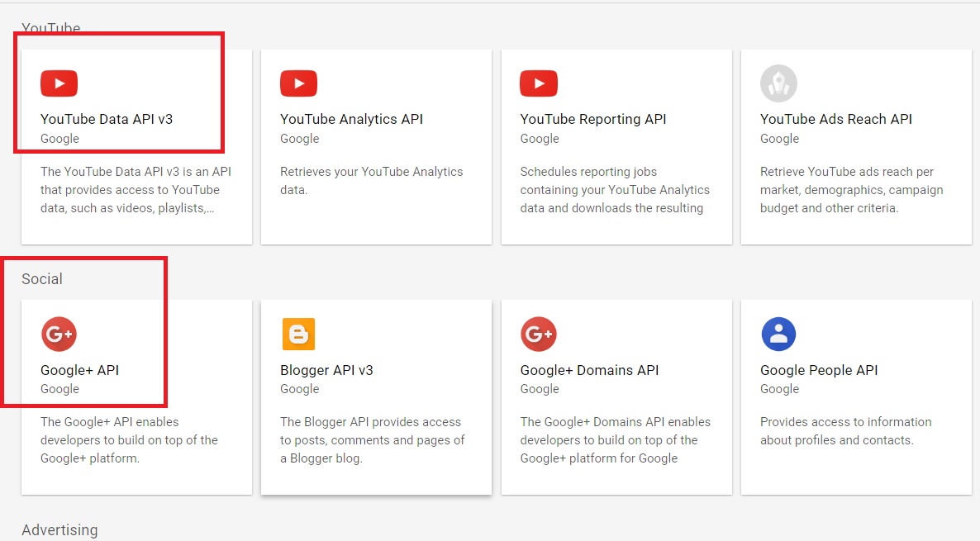
Task: Click the Blogger API v3 orange icon
Action: pos(299,334)
